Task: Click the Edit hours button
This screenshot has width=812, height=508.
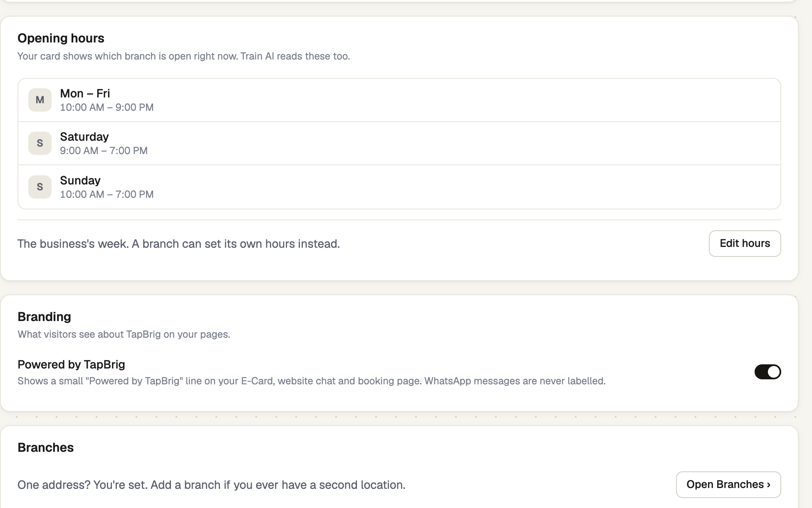Action: (x=745, y=244)
